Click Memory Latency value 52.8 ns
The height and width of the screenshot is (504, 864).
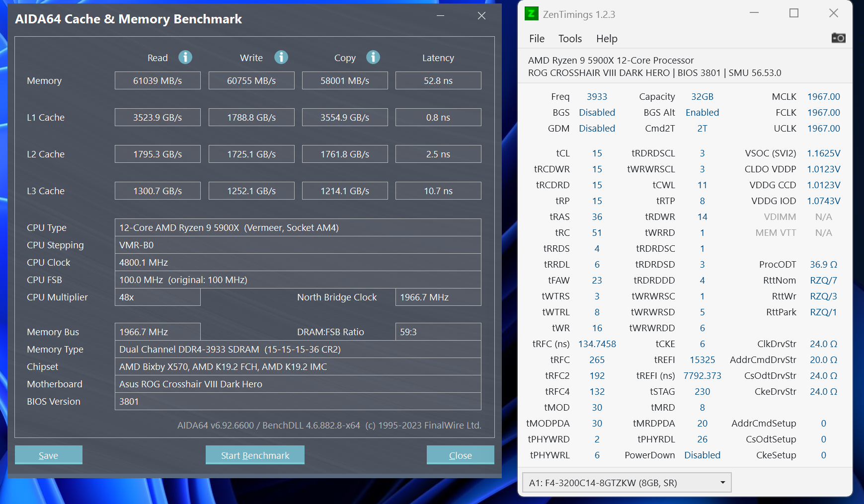point(438,80)
